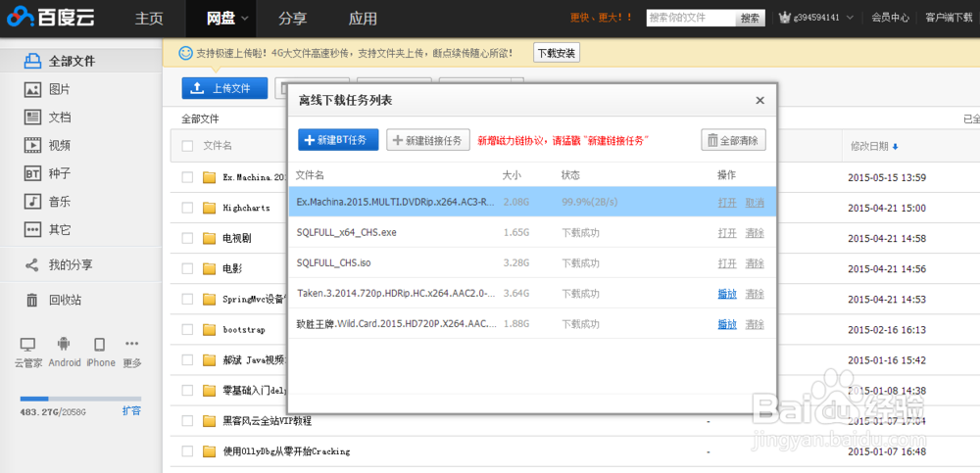
Task: Check the Highcharts row checkbox
Action: tap(187, 208)
